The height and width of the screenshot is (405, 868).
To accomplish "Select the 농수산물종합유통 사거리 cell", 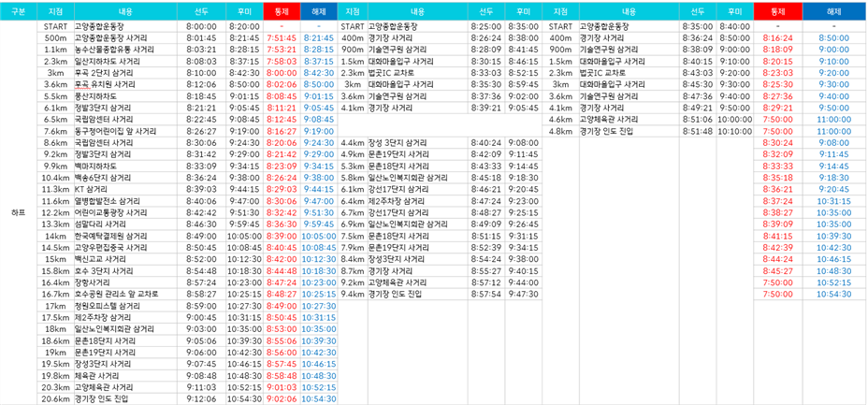I will click(125, 50).
